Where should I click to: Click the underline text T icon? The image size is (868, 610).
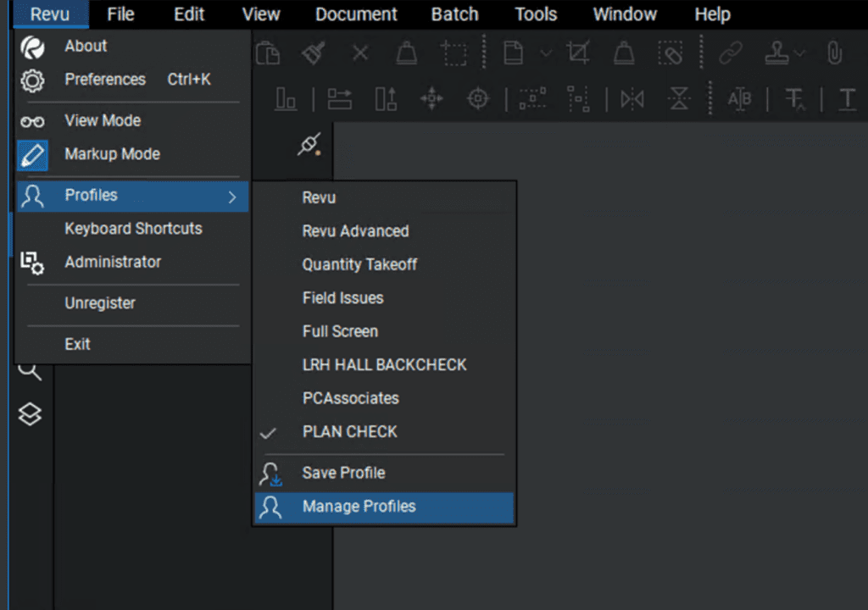coord(847,100)
